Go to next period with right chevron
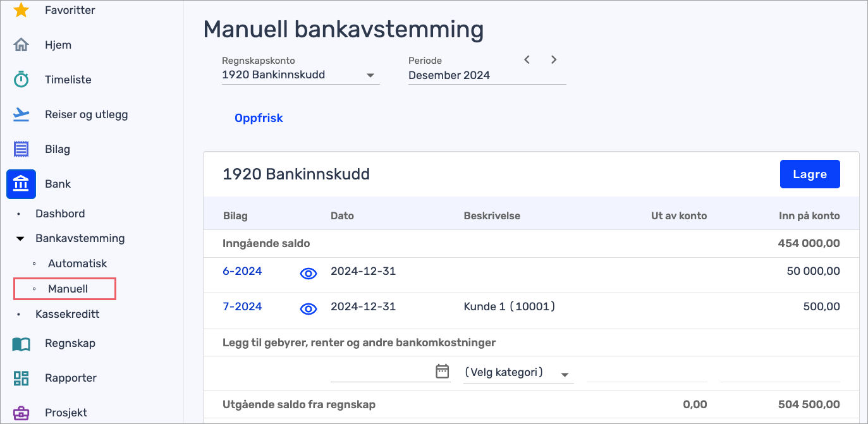The image size is (868, 424). (x=554, y=60)
